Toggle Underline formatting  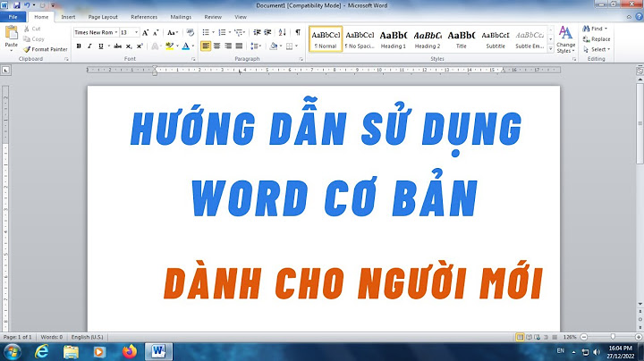click(100, 46)
